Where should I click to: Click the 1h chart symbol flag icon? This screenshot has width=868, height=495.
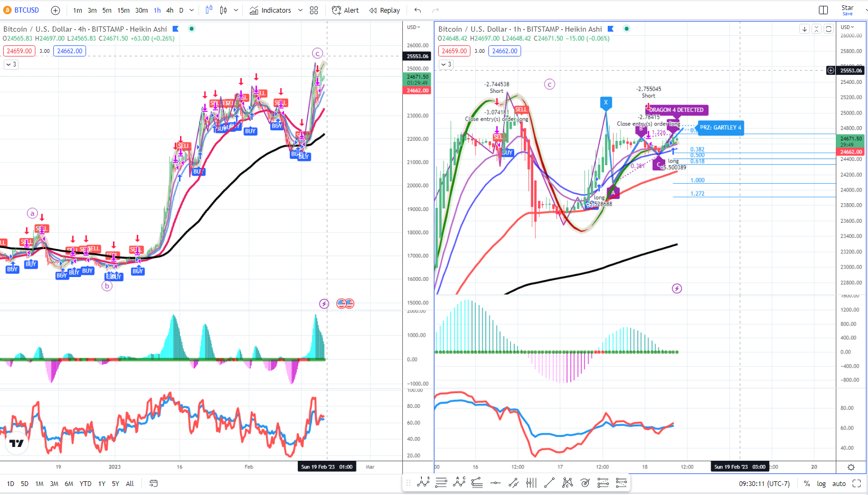[611, 28]
